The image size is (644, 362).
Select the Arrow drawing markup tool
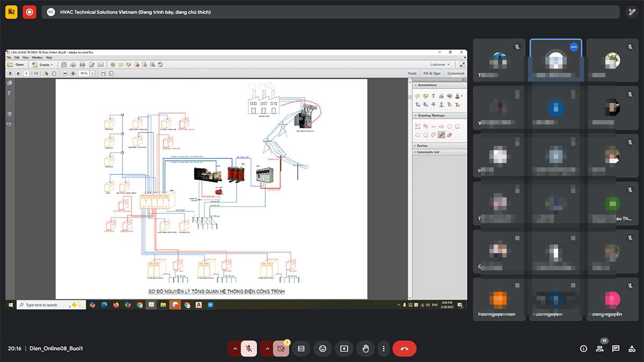[441, 127]
